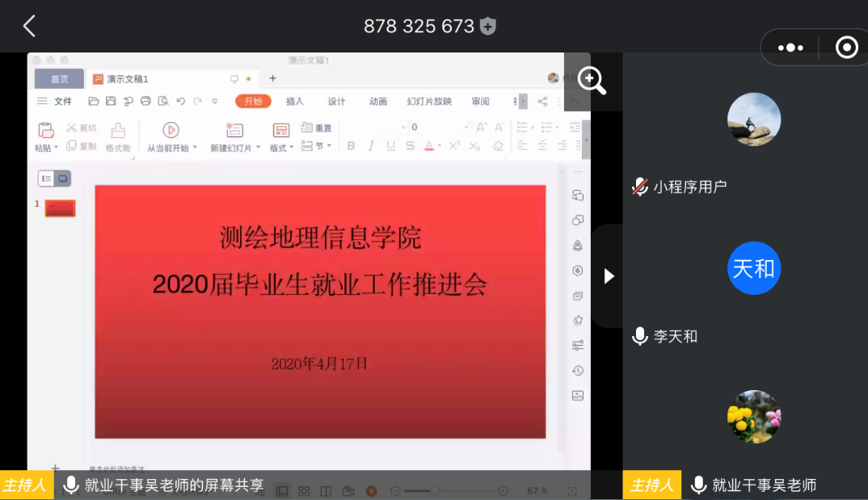This screenshot has width=868, height=500.
Task: Click the 新建幻灯片 icon
Action: tap(234, 131)
